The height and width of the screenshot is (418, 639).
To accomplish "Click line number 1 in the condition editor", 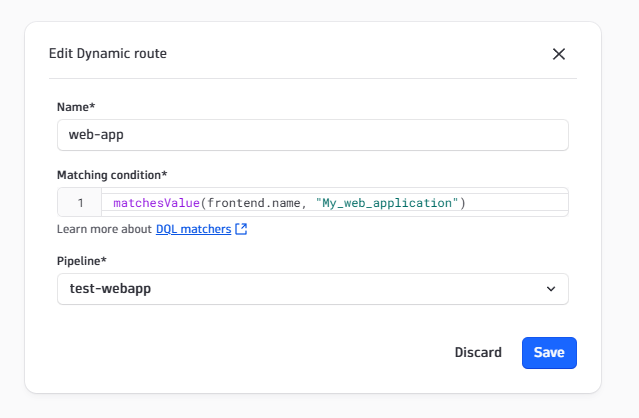I will [81, 203].
